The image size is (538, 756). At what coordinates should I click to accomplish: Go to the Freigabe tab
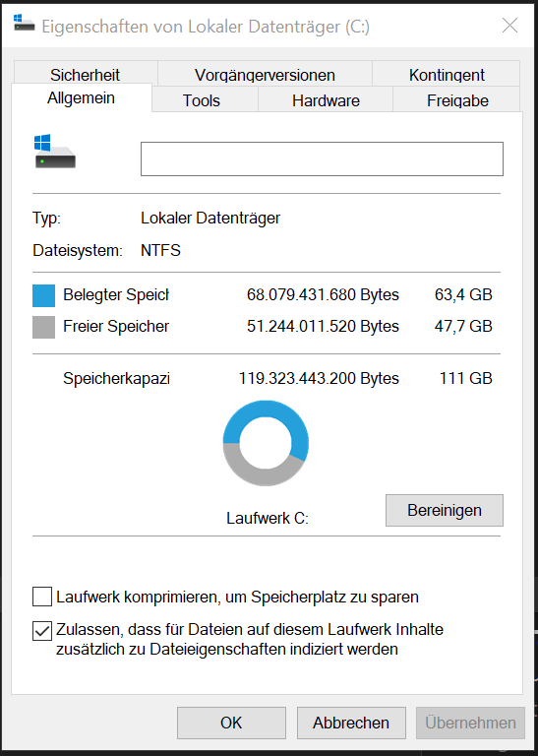(x=457, y=99)
